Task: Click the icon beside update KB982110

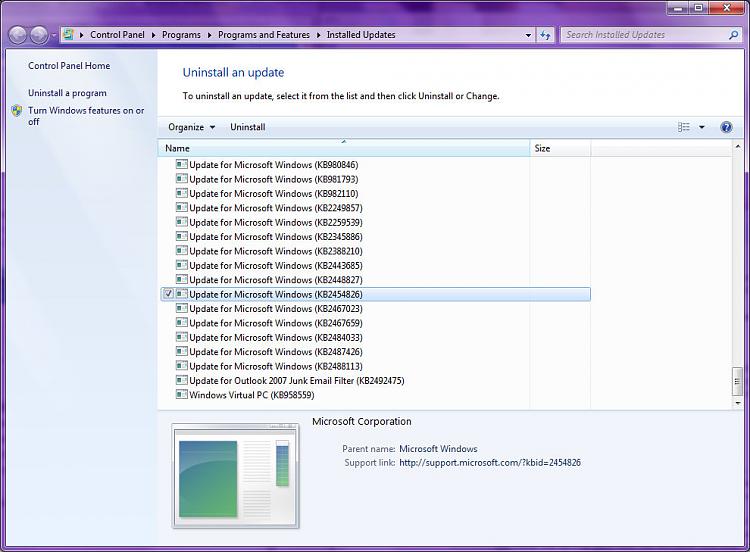Action: click(181, 193)
